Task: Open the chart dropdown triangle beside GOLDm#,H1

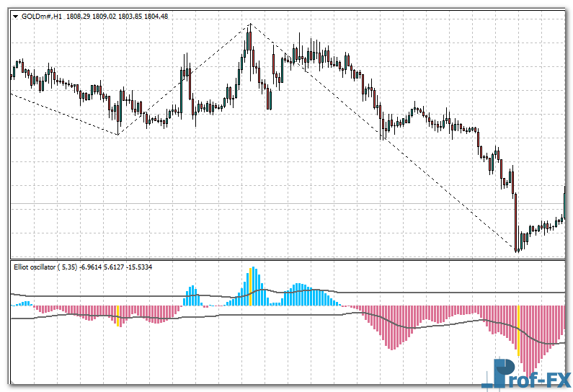Action: point(15,17)
